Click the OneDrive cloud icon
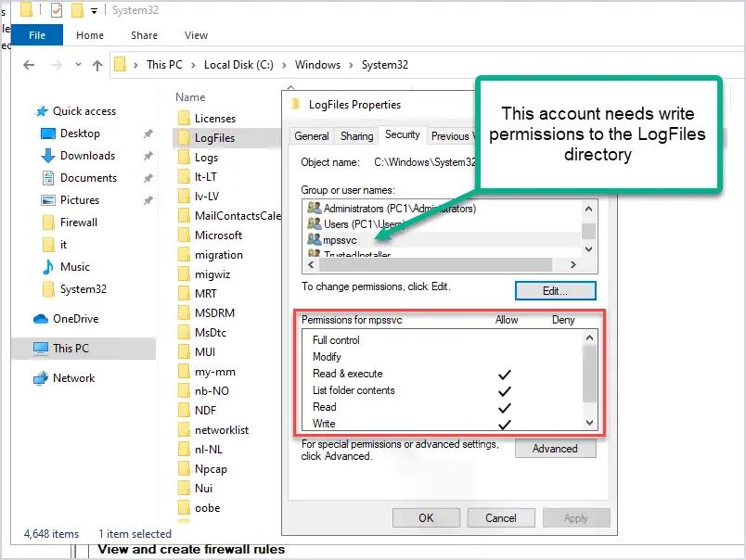This screenshot has width=746, height=560. point(41,319)
